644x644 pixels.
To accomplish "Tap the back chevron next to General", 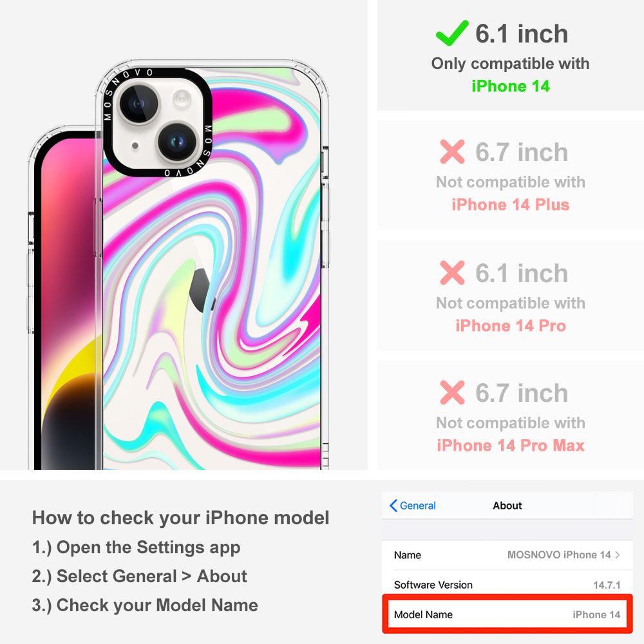I will pyautogui.click(x=393, y=506).
